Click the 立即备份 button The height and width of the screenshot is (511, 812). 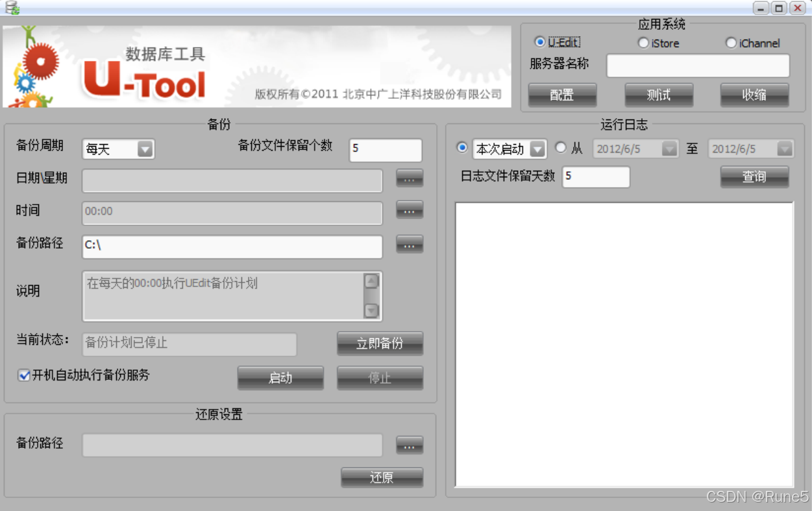pyautogui.click(x=380, y=343)
